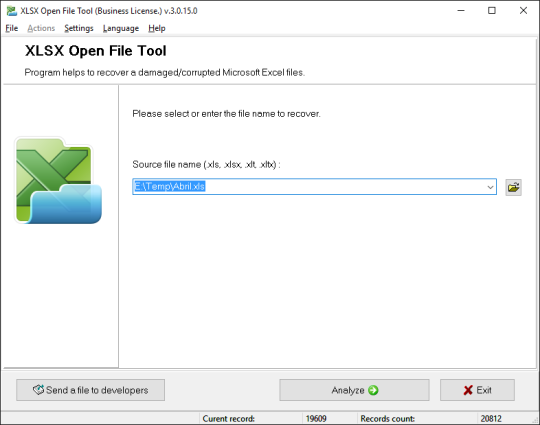The height and width of the screenshot is (425, 540).
Task: Maximize the XLSX Open File Tool window
Action: pos(492,11)
